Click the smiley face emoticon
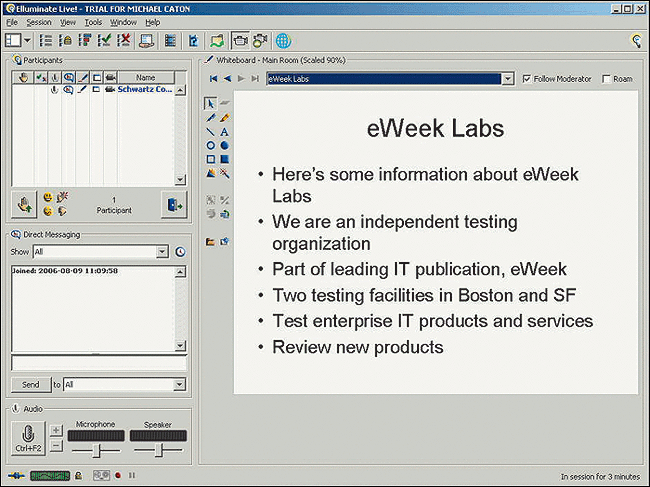 coord(48,197)
